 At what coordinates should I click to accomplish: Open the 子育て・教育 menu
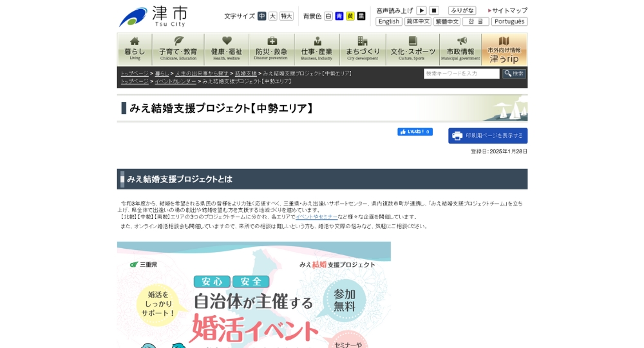click(178, 50)
